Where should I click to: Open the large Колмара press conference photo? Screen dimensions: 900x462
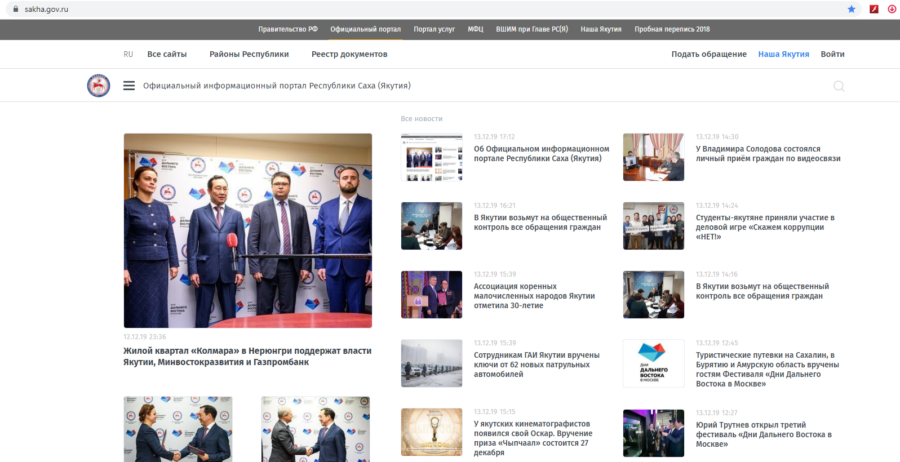click(247, 230)
